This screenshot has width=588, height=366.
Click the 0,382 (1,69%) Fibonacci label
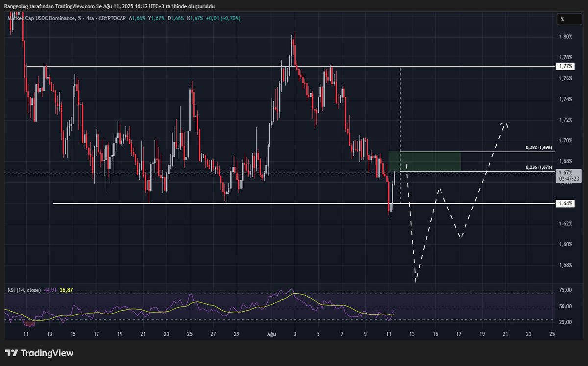coord(539,147)
